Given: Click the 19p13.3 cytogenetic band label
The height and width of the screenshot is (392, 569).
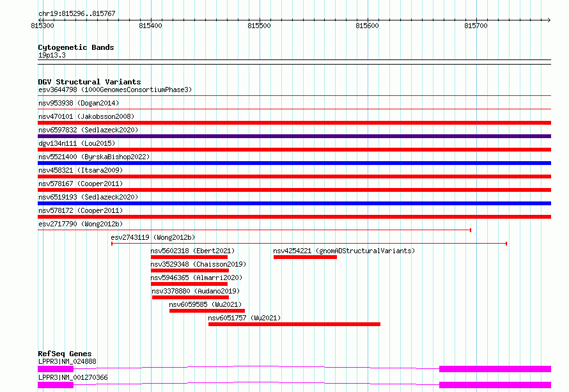Looking at the screenshot, I should click(52, 55).
